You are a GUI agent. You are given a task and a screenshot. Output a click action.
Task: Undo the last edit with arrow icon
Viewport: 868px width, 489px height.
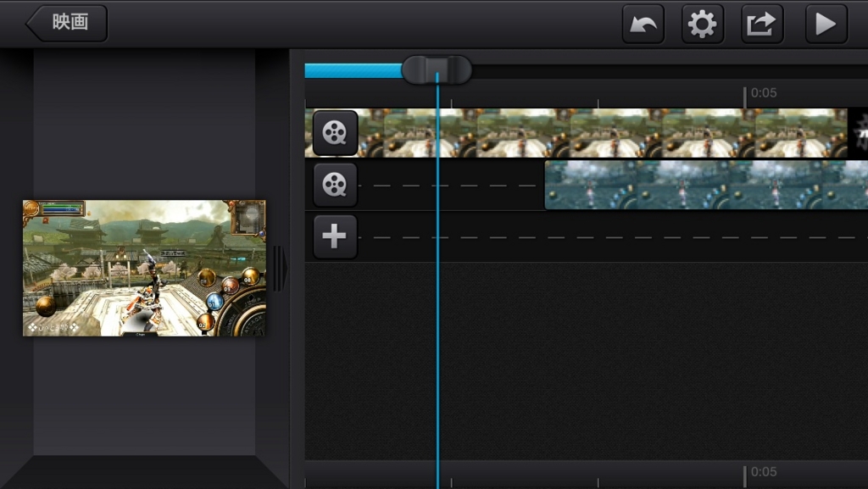pyautogui.click(x=643, y=24)
